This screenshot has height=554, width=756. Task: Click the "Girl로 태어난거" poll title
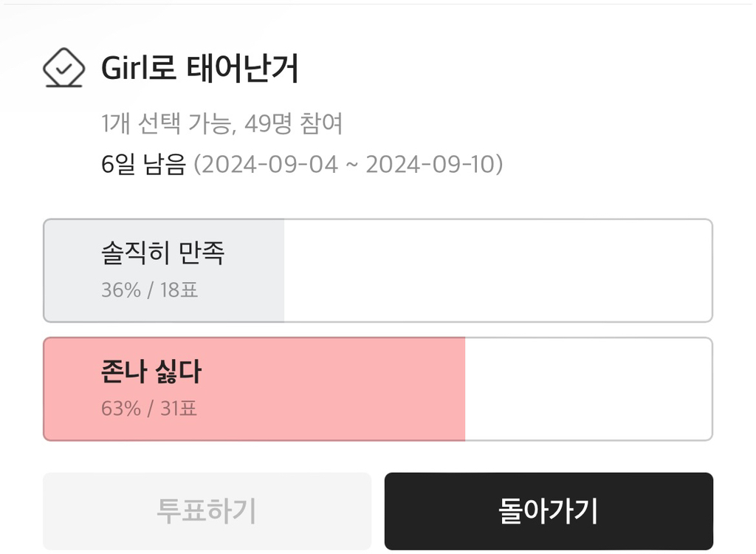pos(199,69)
